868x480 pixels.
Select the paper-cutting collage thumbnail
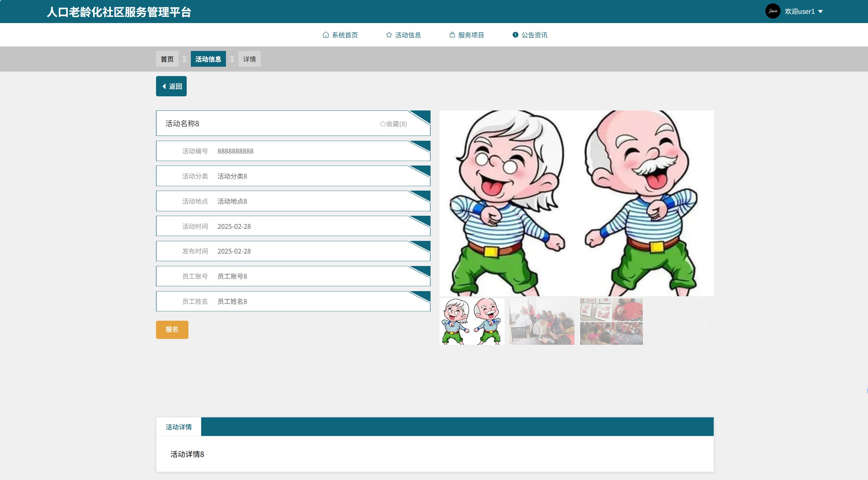click(x=611, y=321)
